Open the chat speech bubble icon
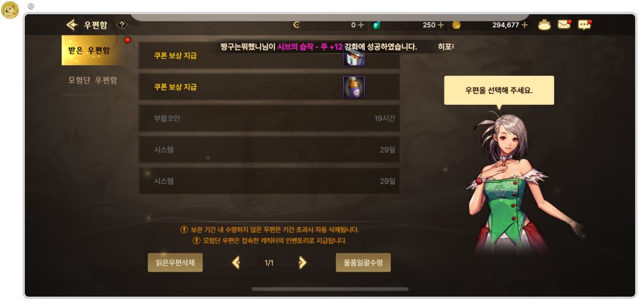This screenshot has width=644, height=299. 584,25
